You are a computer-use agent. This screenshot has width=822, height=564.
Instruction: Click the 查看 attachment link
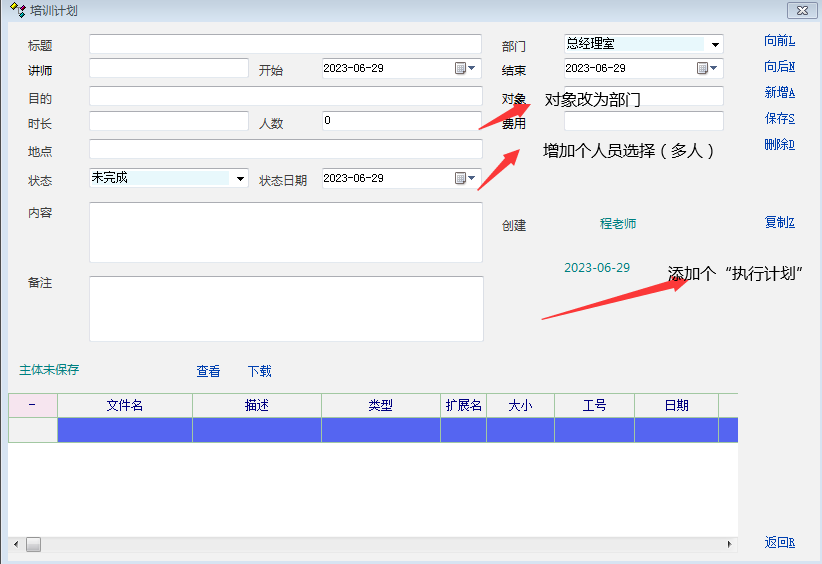pos(208,372)
